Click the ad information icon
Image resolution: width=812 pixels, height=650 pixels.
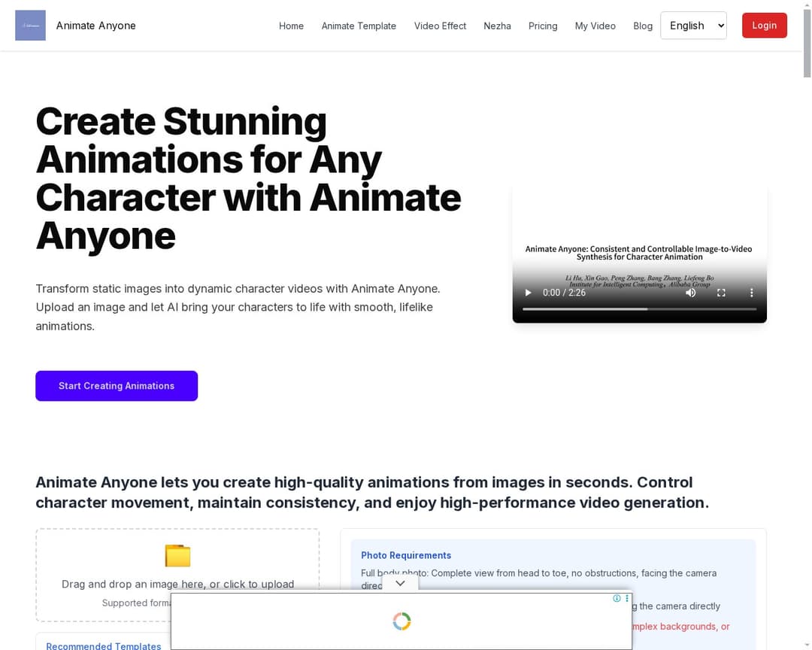pos(618,598)
